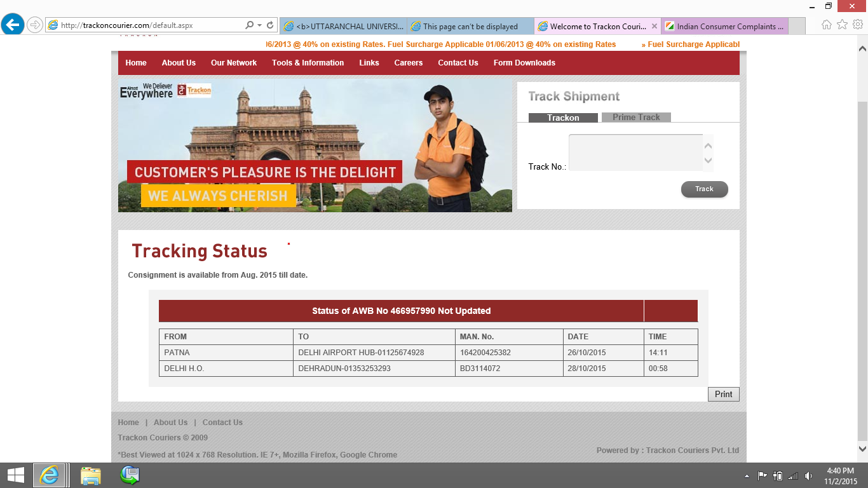Switch to Indian Consumer Complaints browser tab
The width and height of the screenshot is (868, 488).
point(724,27)
